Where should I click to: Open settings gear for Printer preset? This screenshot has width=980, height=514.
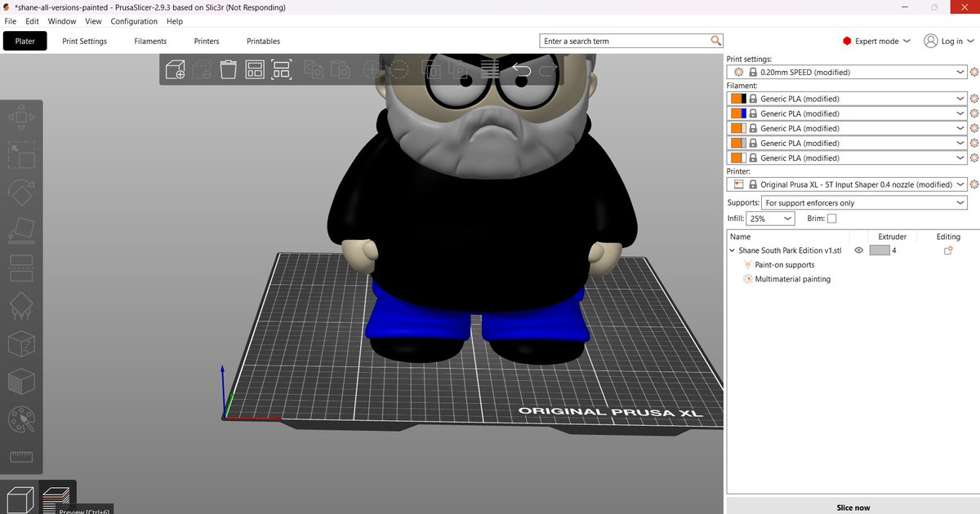(x=973, y=184)
